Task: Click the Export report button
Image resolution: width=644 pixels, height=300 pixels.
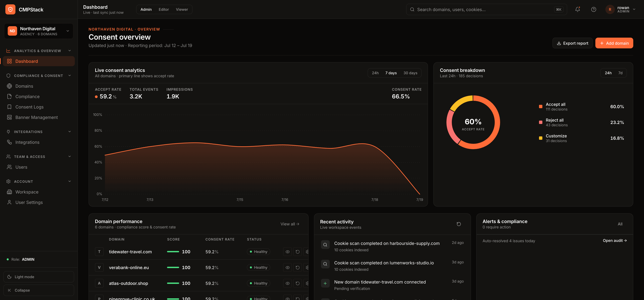Action: pyautogui.click(x=572, y=43)
